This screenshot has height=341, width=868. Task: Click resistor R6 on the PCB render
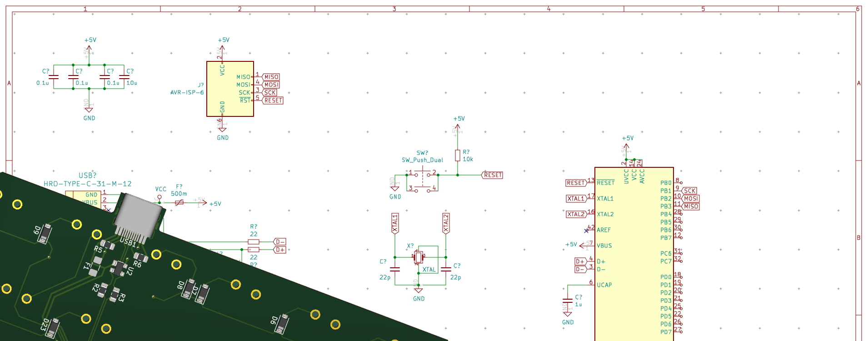(x=140, y=257)
